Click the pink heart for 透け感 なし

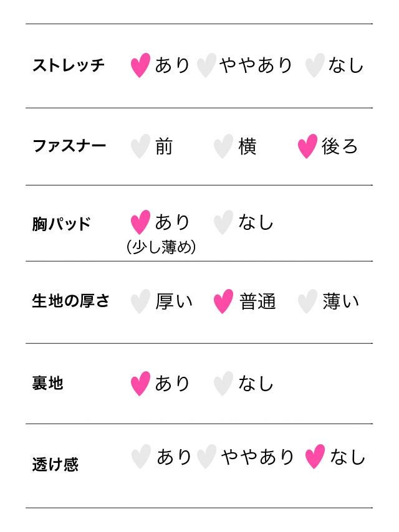click(x=315, y=457)
